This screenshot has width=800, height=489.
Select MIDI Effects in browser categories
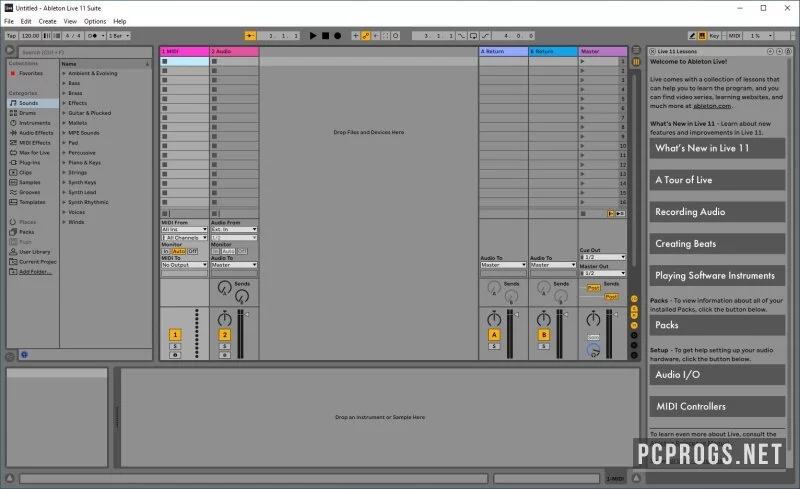coord(35,143)
